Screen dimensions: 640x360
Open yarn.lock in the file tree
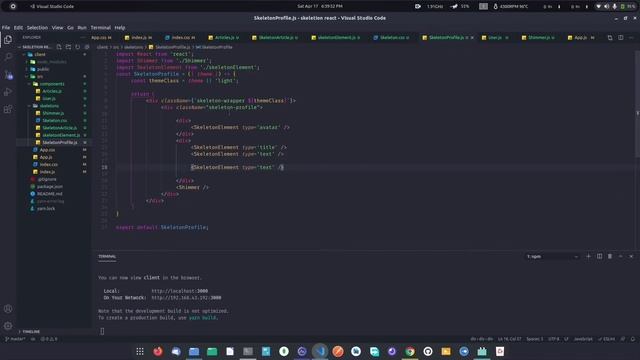point(46,209)
